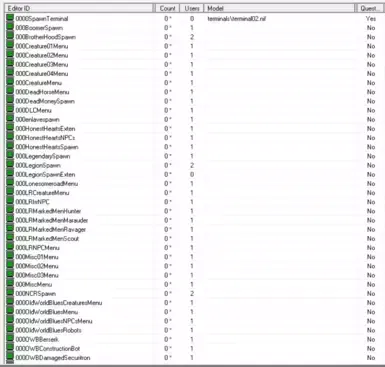Image resolution: width=385 pixels, height=367 pixels.
Task: Click the green icon beside 000CreatureMenu
Action: tap(10, 83)
